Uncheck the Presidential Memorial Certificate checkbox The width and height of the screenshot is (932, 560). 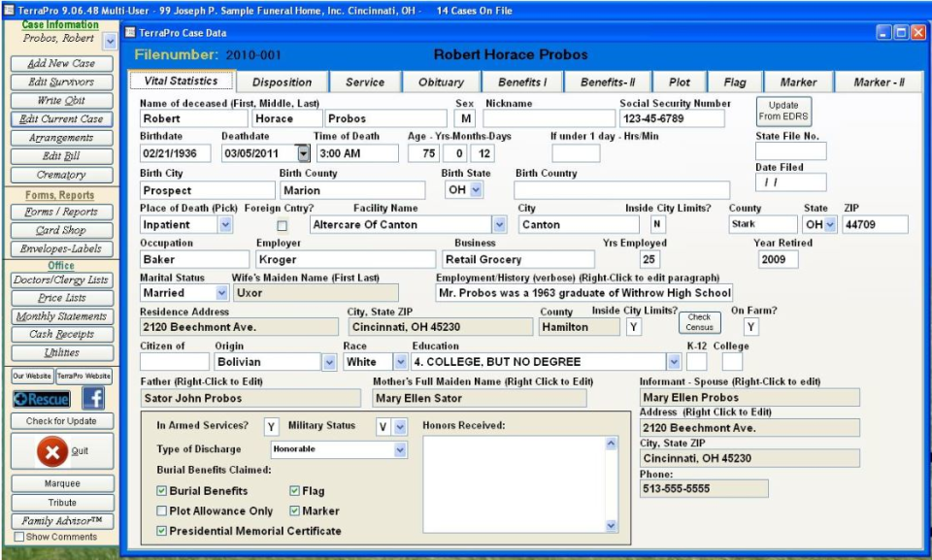(161, 531)
